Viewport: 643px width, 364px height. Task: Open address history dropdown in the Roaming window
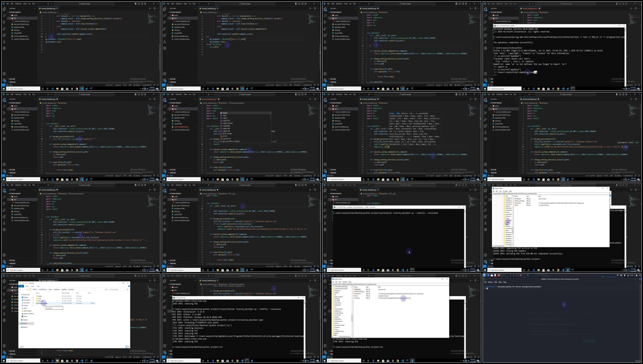[x=105, y=289]
